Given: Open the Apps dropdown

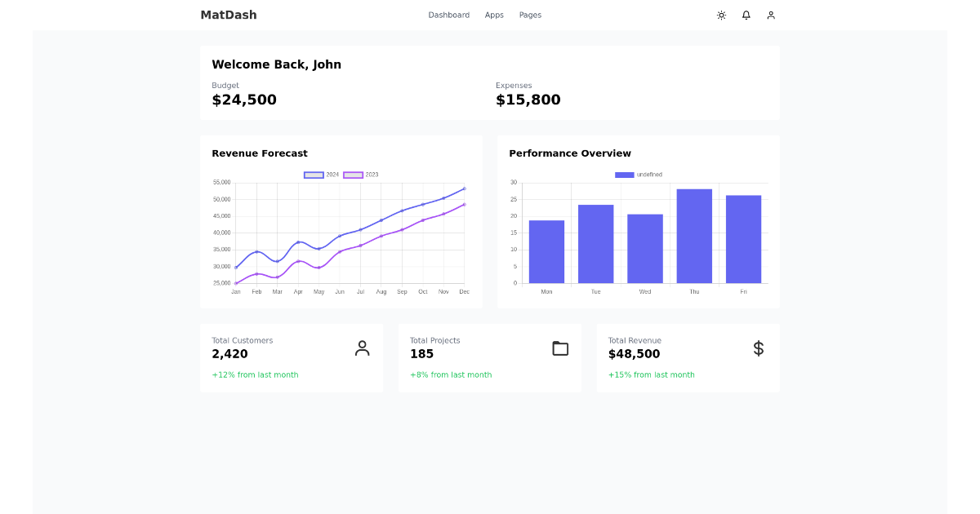Looking at the screenshot, I should (494, 15).
